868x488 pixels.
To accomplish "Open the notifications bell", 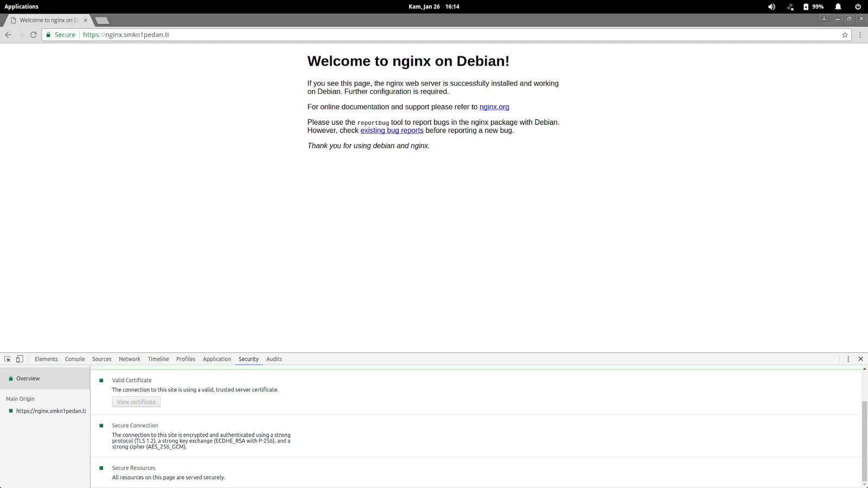I will click(838, 7).
